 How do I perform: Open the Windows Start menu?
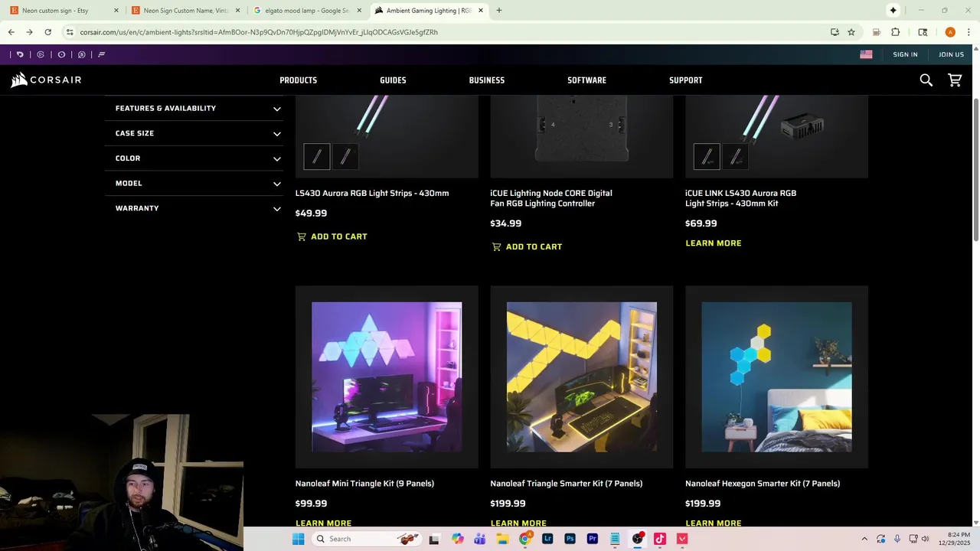point(298,539)
